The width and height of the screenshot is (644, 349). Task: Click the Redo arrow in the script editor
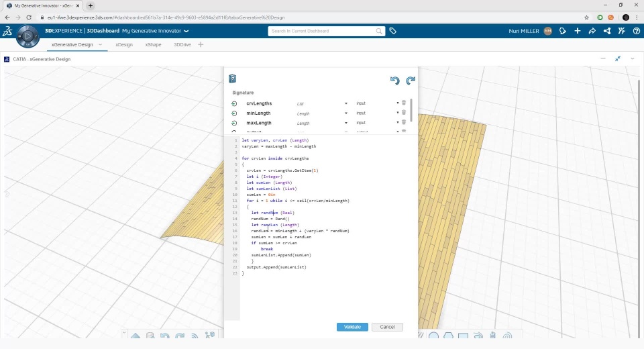tap(411, 81)
